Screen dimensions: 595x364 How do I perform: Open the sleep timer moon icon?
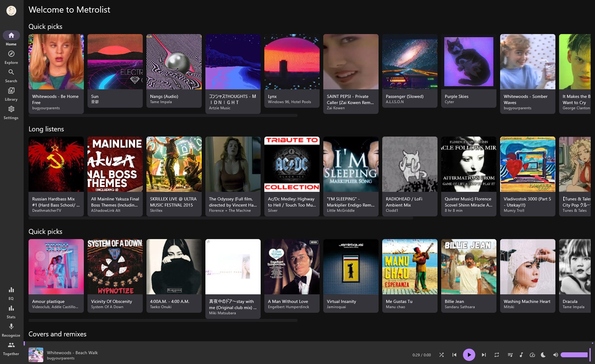coord(543,355)
